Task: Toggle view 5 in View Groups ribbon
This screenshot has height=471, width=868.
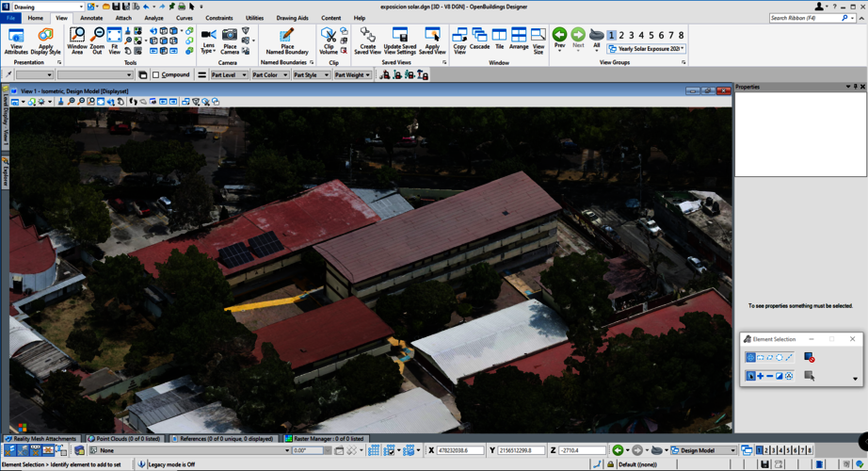Action: (x=651, y=35)
